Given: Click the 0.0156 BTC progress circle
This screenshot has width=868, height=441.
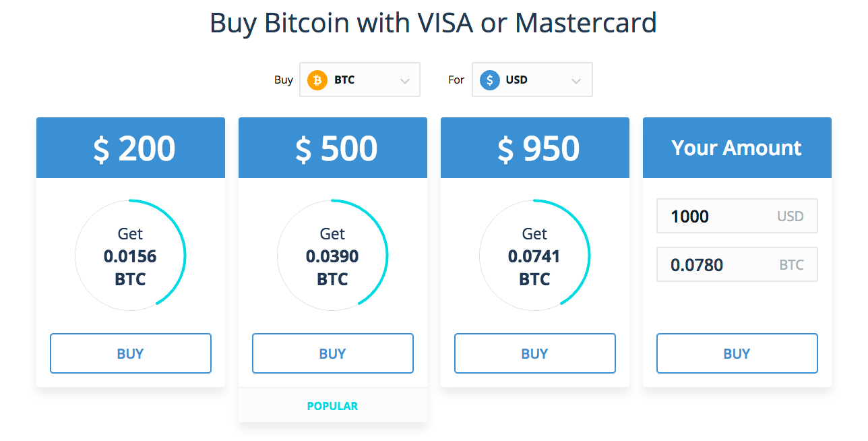Looking at the screenshot, I should tap(131, 256).
